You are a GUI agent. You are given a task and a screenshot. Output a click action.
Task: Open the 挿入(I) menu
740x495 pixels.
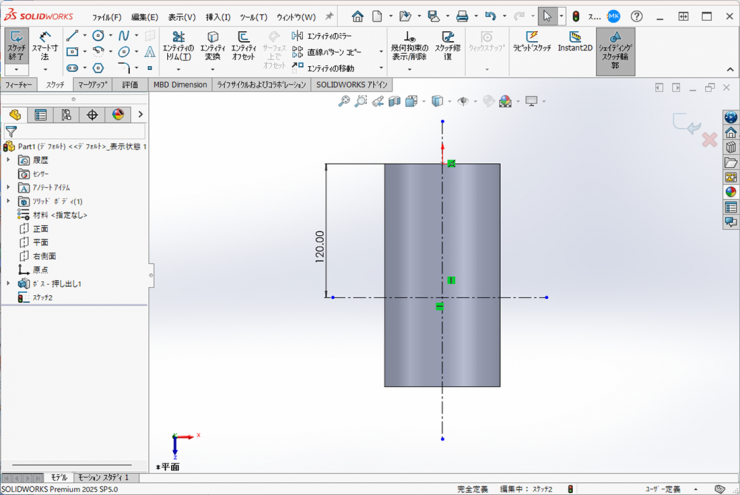pos(217,17)
